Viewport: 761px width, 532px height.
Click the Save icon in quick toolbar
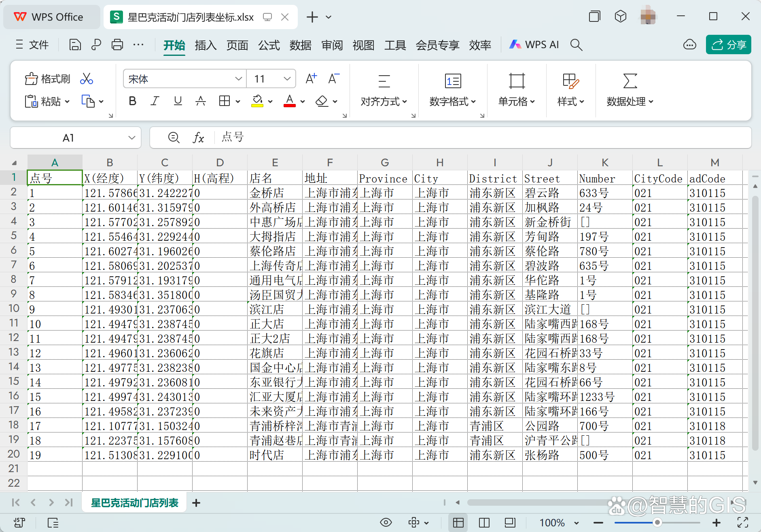point(75,45)
